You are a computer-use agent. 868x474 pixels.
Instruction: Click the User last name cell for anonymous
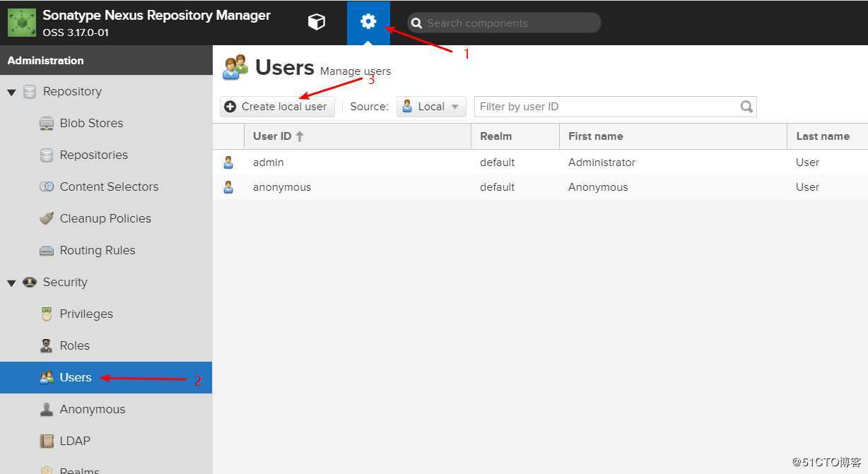[x=807, y=187]
